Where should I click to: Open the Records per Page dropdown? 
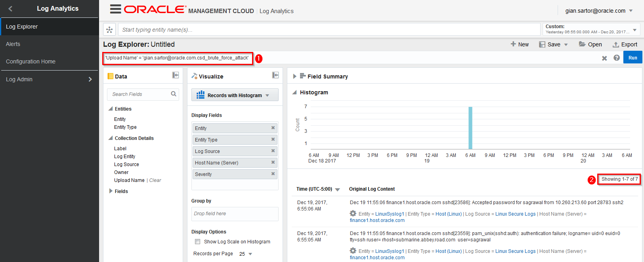coord(250,254)
